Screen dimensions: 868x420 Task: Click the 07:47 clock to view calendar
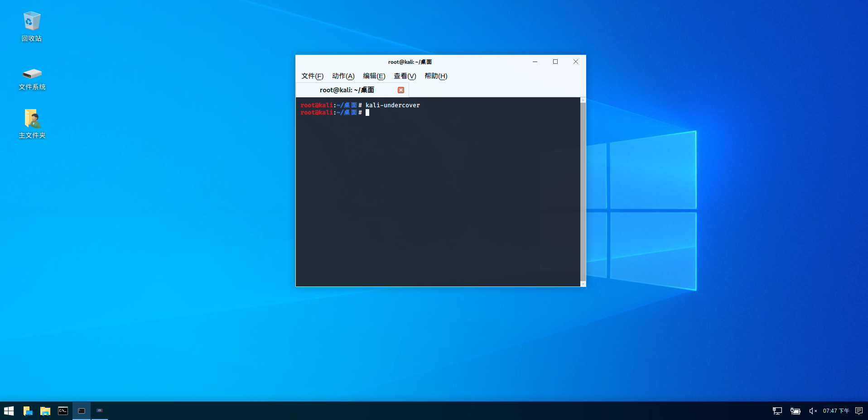click(834, 410)
